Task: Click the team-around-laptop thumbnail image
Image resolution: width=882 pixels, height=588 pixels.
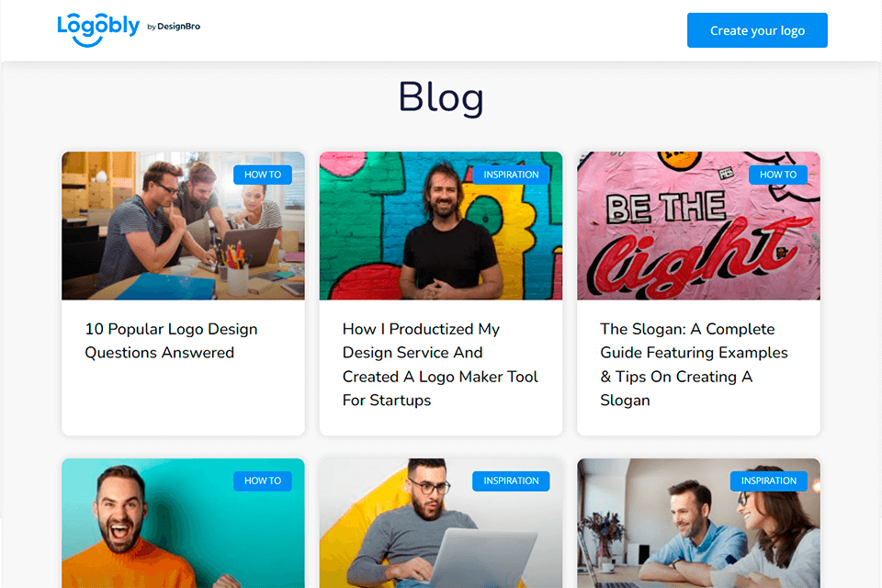Action: coord(184,226)
